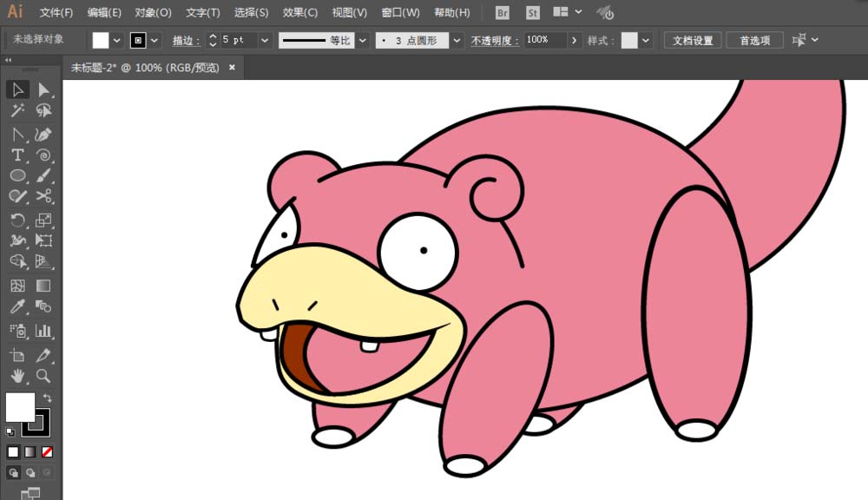Image resolution: width=868 pixels, height=500 pixels.
Task: Reset to default fill and stroke
Action: (10, 431)
